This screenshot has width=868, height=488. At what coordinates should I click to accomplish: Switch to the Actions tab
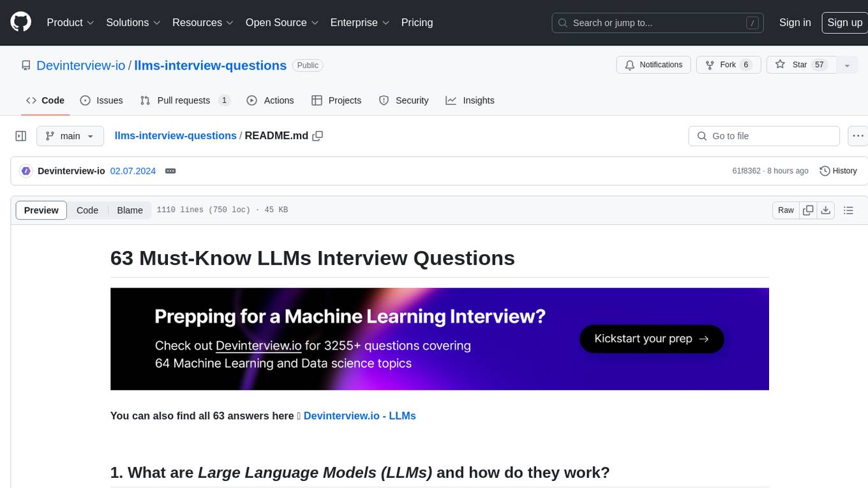coord(270,100)
